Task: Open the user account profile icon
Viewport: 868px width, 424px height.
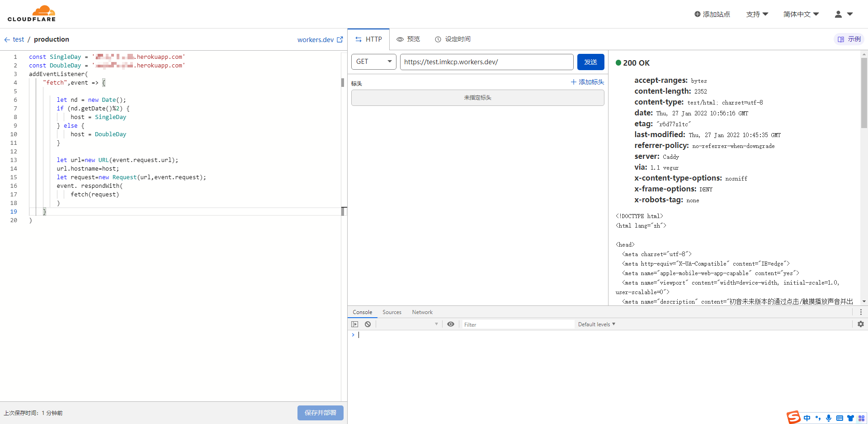Action: tap(838, 14)
